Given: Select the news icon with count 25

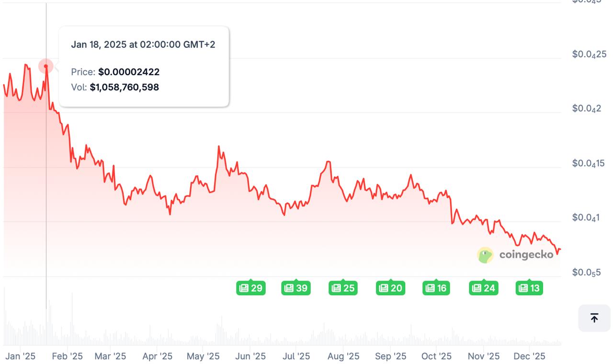Looking at the screenshot, I should (343, 288).
